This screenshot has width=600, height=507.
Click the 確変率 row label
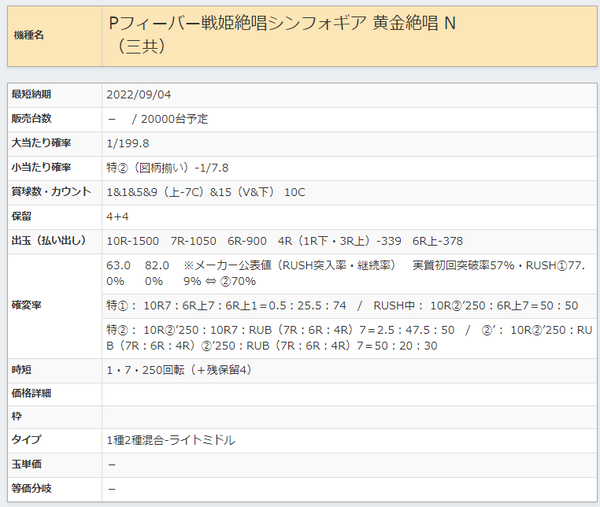(x=26, y=305)
